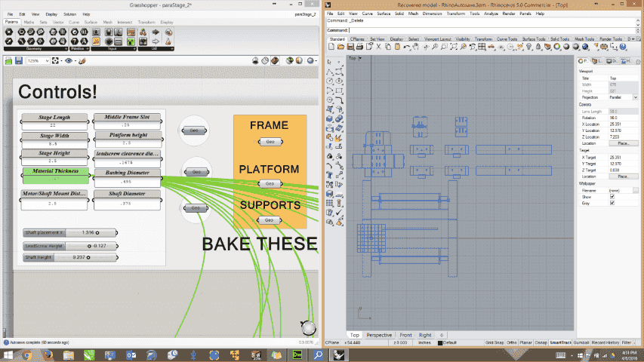Open dropdown arrow next to Zoom Extents icon
The image size is (644, 362).
point(62,61)
